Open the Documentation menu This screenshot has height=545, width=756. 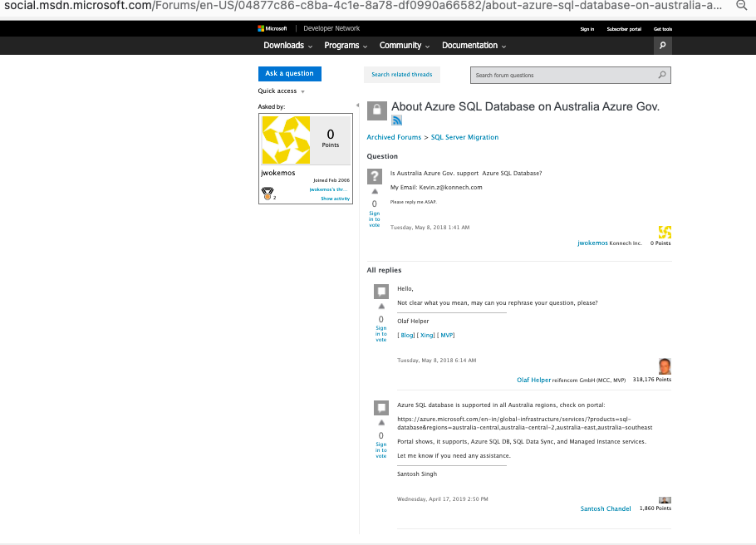click(x=474, y=46)
